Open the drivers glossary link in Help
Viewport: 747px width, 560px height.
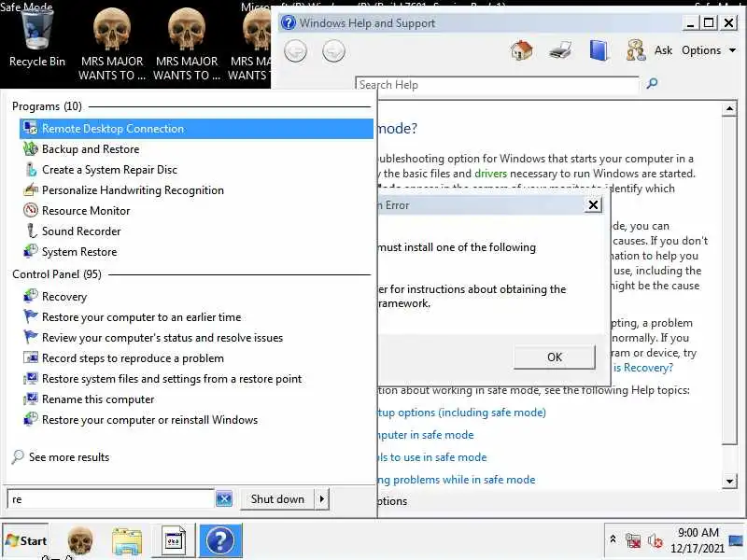click(491, 174)
